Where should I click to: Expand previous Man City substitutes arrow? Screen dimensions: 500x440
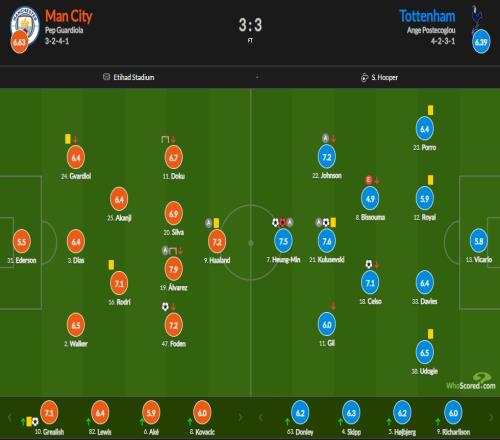click(x=10, y=417)
